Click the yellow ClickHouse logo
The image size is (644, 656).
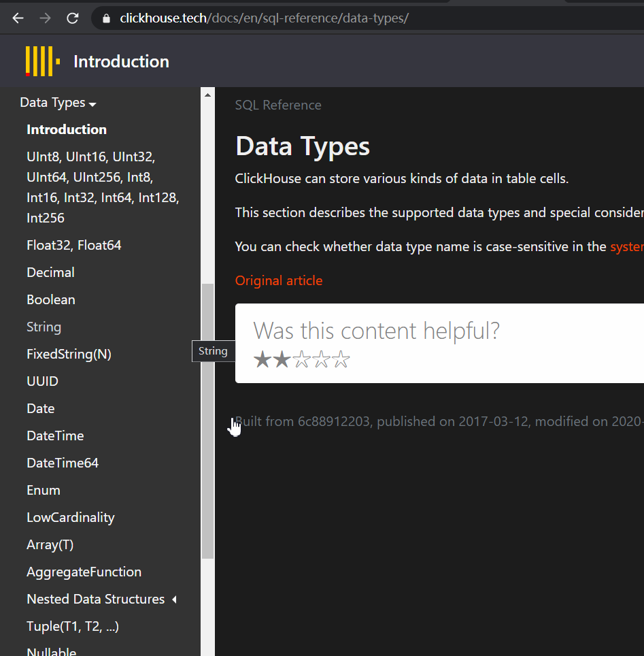(42, 61)
